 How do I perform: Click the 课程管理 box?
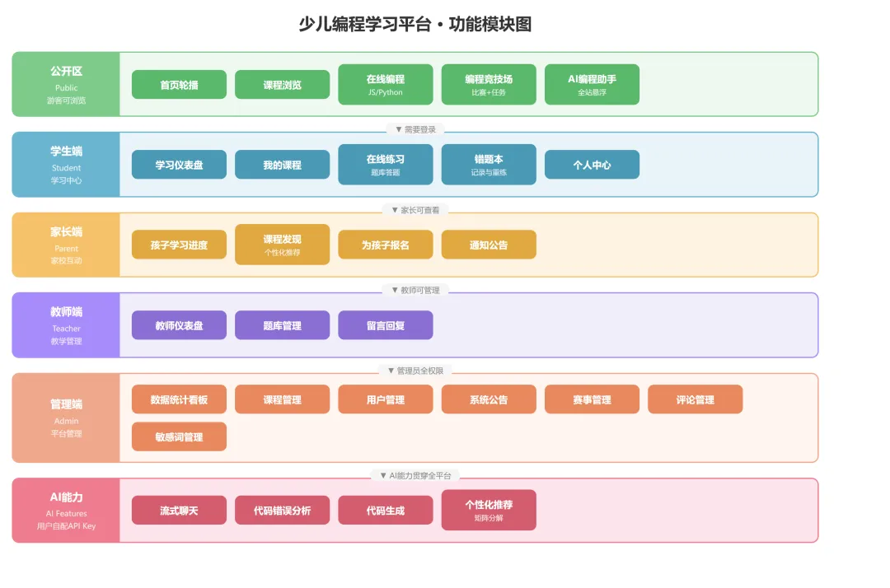282,399
